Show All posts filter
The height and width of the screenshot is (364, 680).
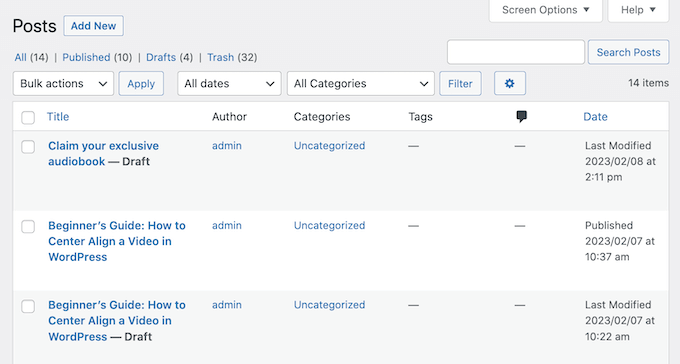(20, 57)
